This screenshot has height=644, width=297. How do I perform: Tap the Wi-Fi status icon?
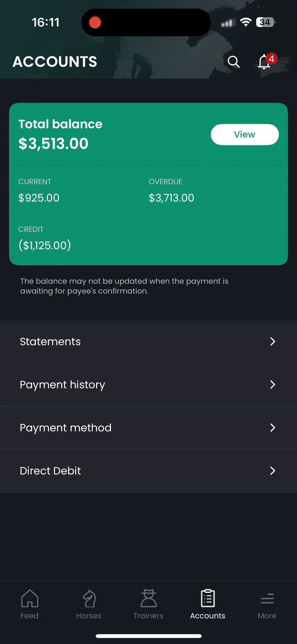(245, 22)
